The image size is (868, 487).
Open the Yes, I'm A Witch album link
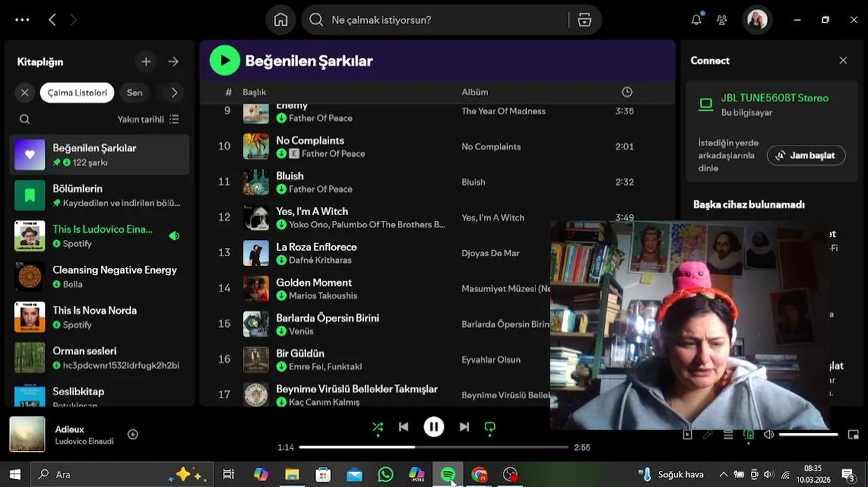(493, 218)
